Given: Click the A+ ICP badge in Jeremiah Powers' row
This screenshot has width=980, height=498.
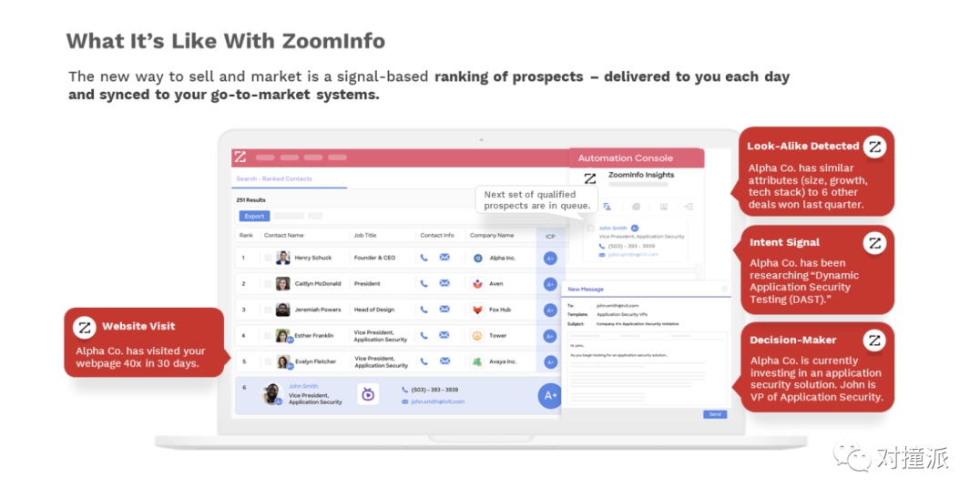Looking at the screenshot, I should (x=550, y=310).
